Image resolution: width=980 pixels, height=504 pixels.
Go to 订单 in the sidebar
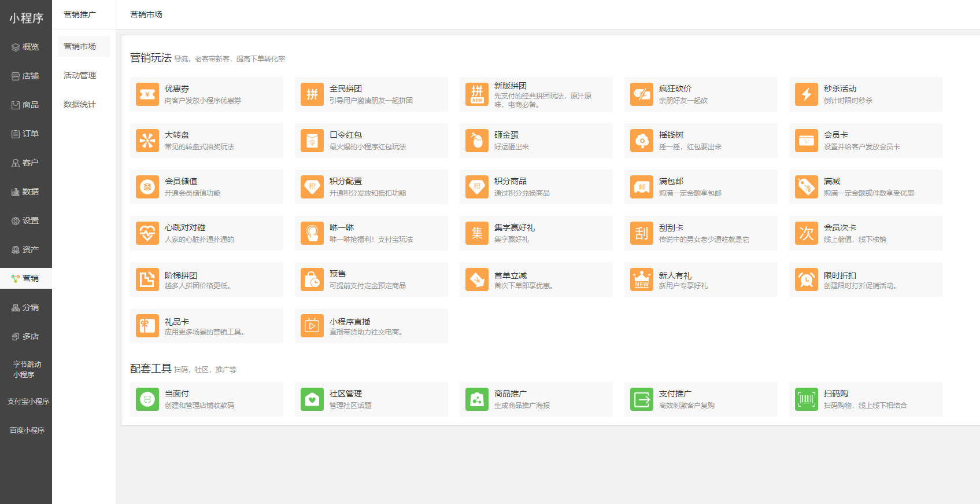click(x=26, y=134)
